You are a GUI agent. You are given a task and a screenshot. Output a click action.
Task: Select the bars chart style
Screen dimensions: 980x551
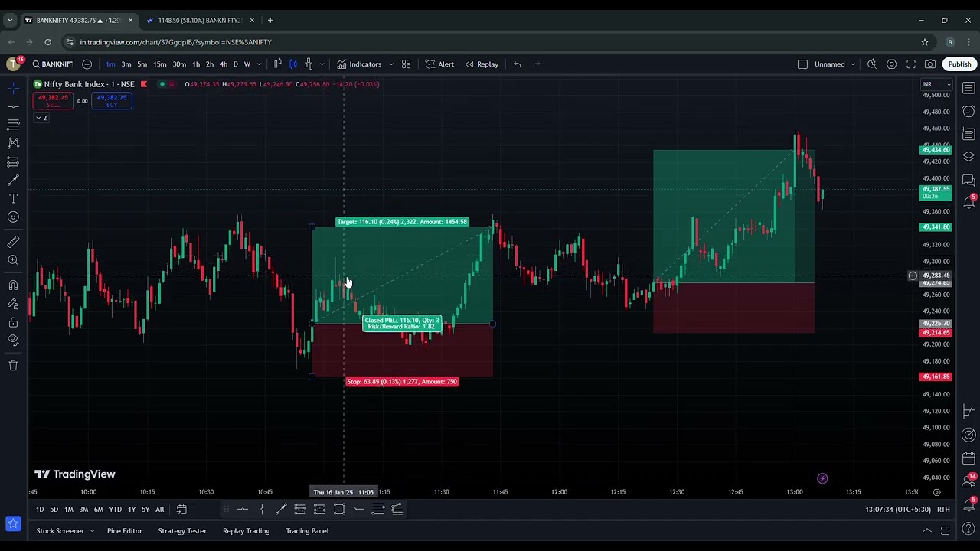tap(277, 64)
